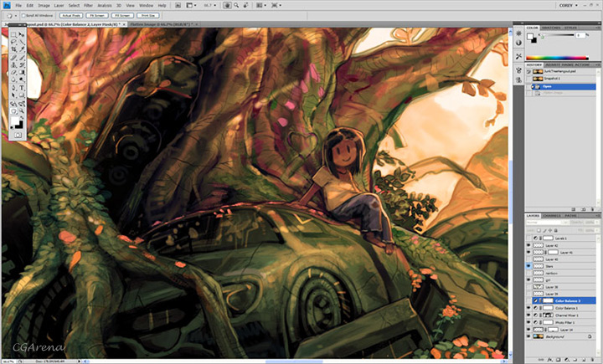This screenshot has height=364, width=603.
Task: Switch to the Channels tab
Action: [x=552, y=216]
